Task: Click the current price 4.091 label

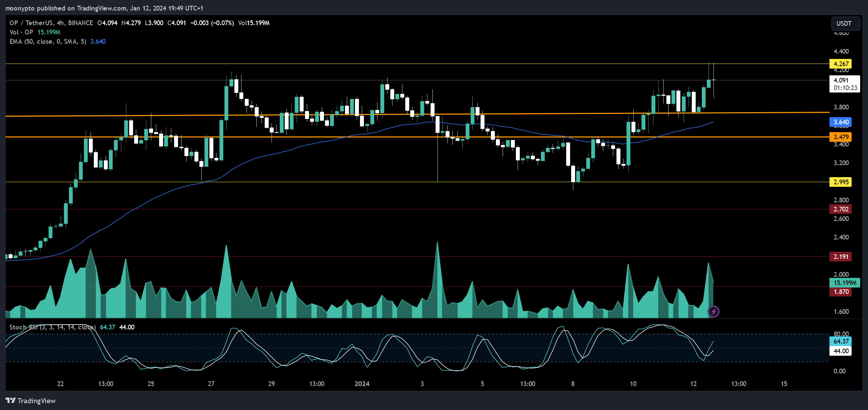Action: [841, 80]
